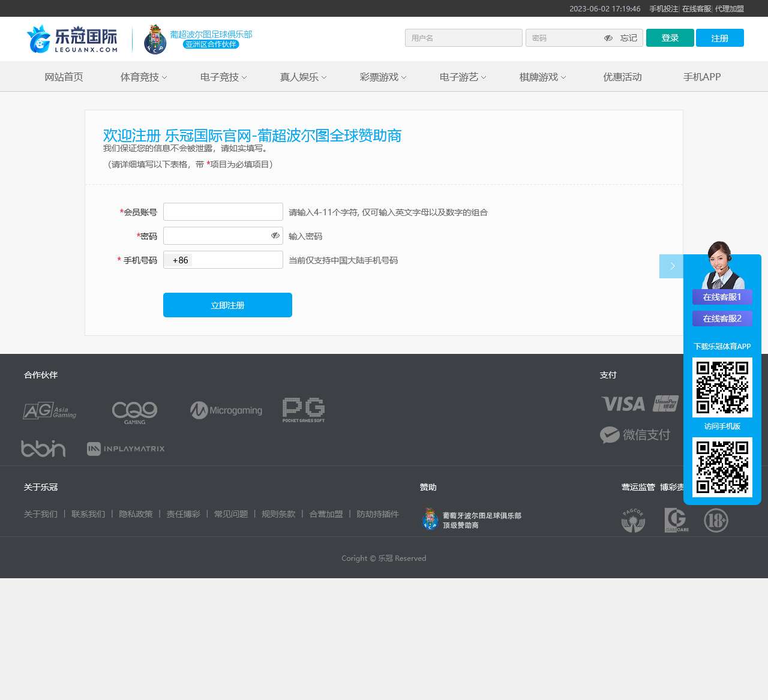The height and width of the screenshot is (700, 768).
Task: Toggle visibility in registration password field
Action: (275, 235)
